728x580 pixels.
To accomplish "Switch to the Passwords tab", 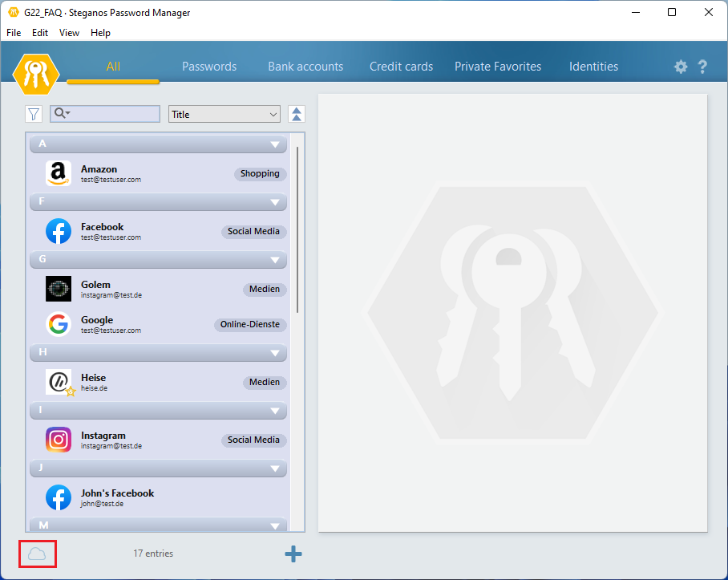I will (x=209, y=67).
